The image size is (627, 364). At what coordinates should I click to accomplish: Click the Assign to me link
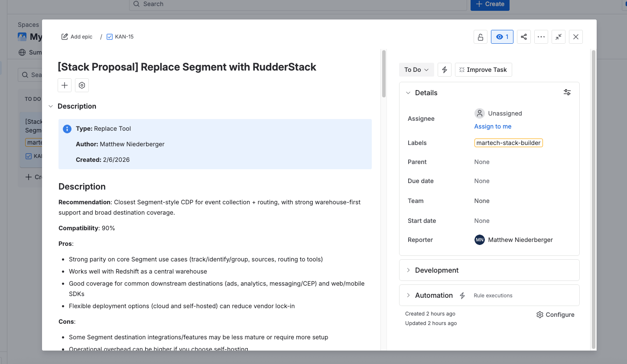coord(493,126)
